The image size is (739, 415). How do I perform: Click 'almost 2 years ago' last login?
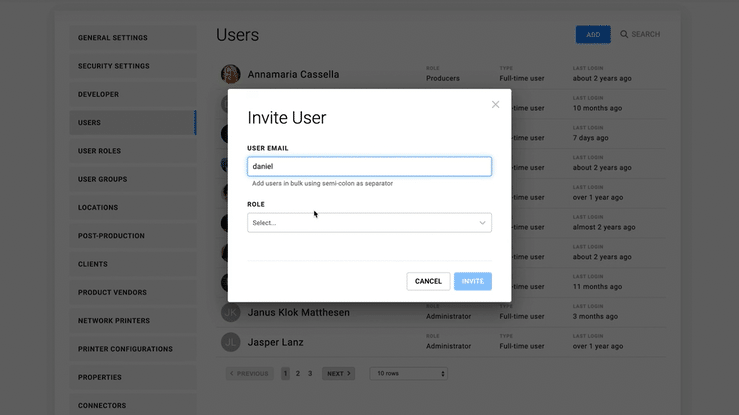(604, 227)
